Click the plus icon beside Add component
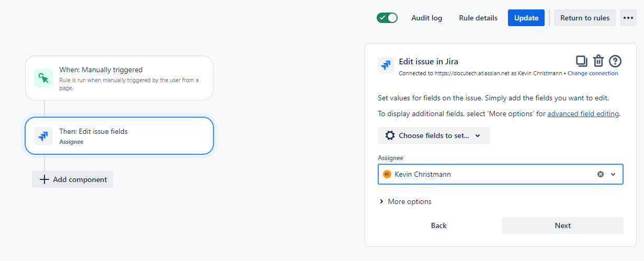 [44, 179]
